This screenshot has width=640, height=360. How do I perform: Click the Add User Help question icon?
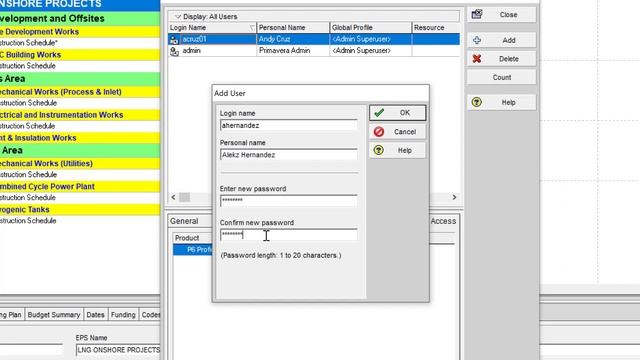click(x=379, y=150)
